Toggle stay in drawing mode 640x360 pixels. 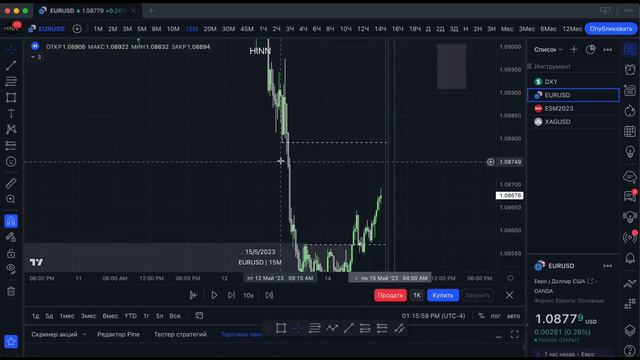11,237
